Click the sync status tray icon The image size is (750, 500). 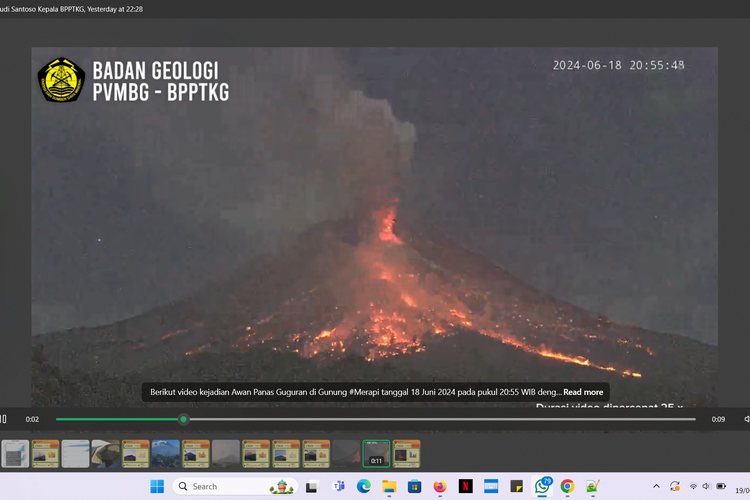pos(675,486)
